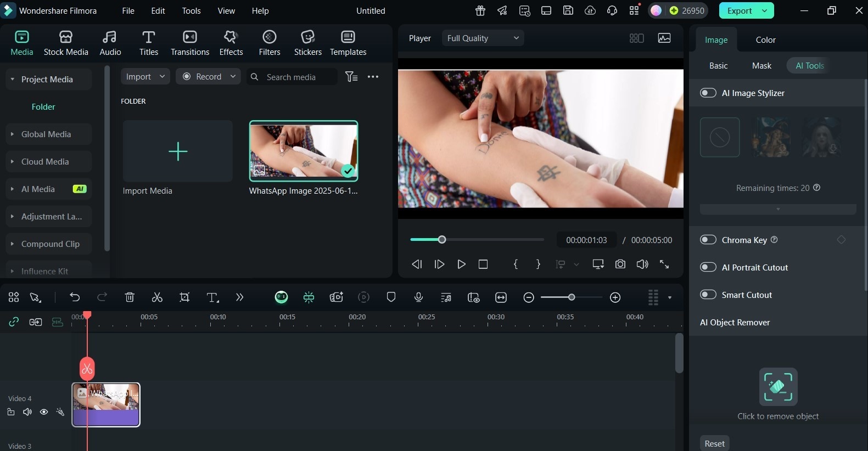The height and width of the screenshot is (451, 868).
Task: Toggle timeline link chain icon
Action: coord(14,322)
